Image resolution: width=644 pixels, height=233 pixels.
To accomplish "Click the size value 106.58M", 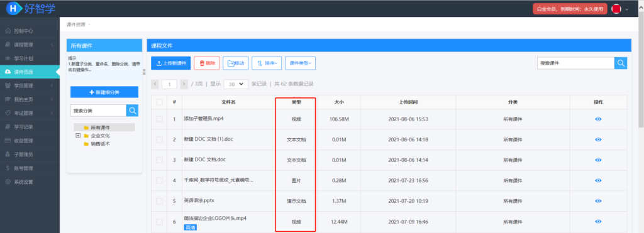I will 339,119.
